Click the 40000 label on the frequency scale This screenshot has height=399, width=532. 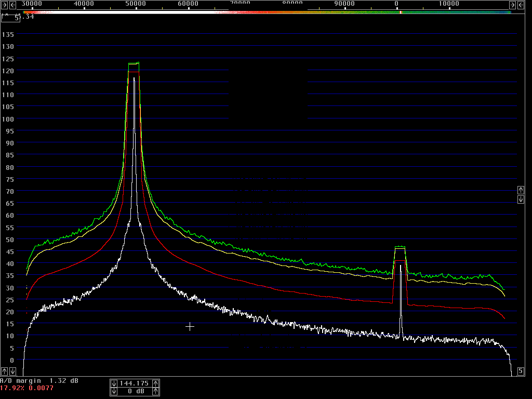click(x=84, y=4)
